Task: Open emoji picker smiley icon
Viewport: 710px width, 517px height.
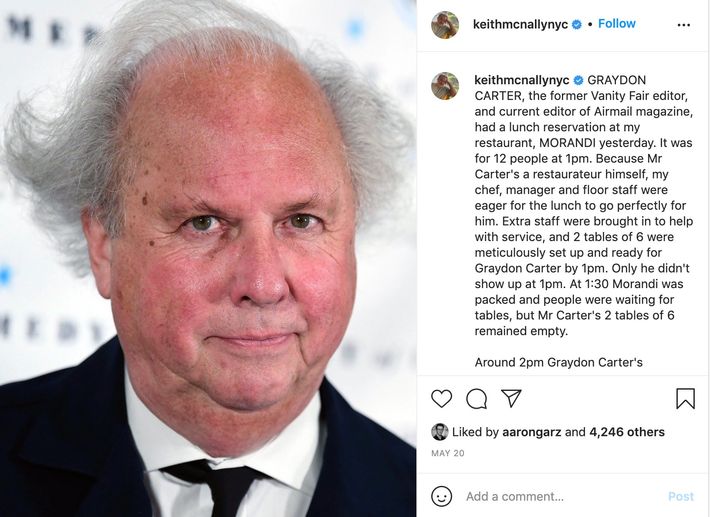Action: pos(441,496)
